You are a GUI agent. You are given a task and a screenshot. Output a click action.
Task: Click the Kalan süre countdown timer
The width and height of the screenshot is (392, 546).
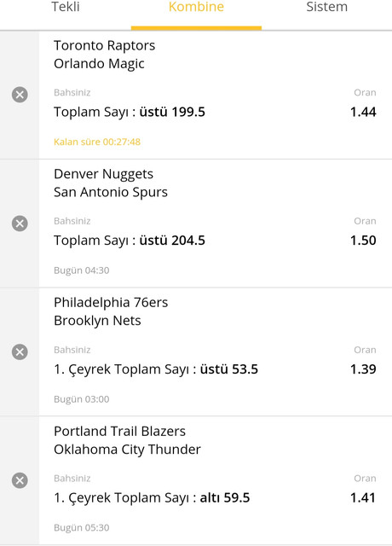click(x=97, y=142)
